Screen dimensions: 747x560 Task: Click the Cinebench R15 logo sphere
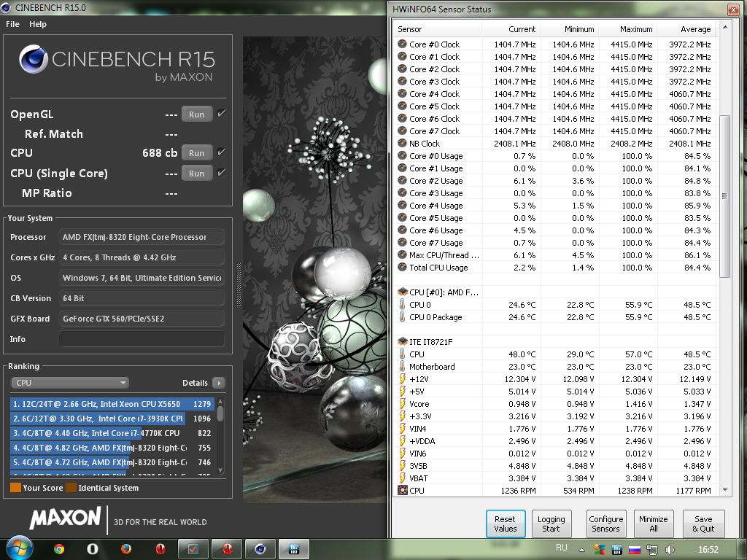pos(34,59)
